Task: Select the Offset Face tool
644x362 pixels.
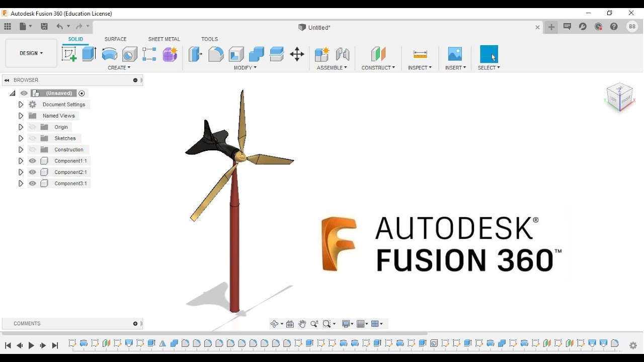Action: coord(277,54)
